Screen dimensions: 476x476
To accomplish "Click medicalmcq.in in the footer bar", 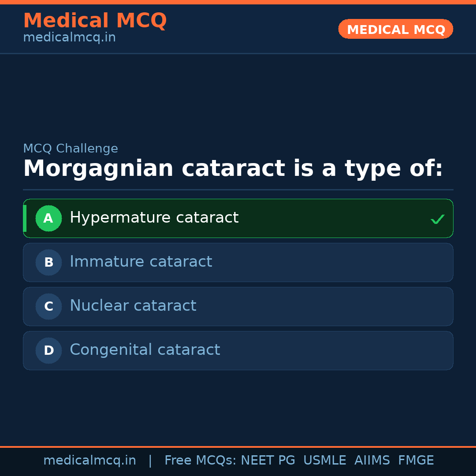I will pos(90,460).
